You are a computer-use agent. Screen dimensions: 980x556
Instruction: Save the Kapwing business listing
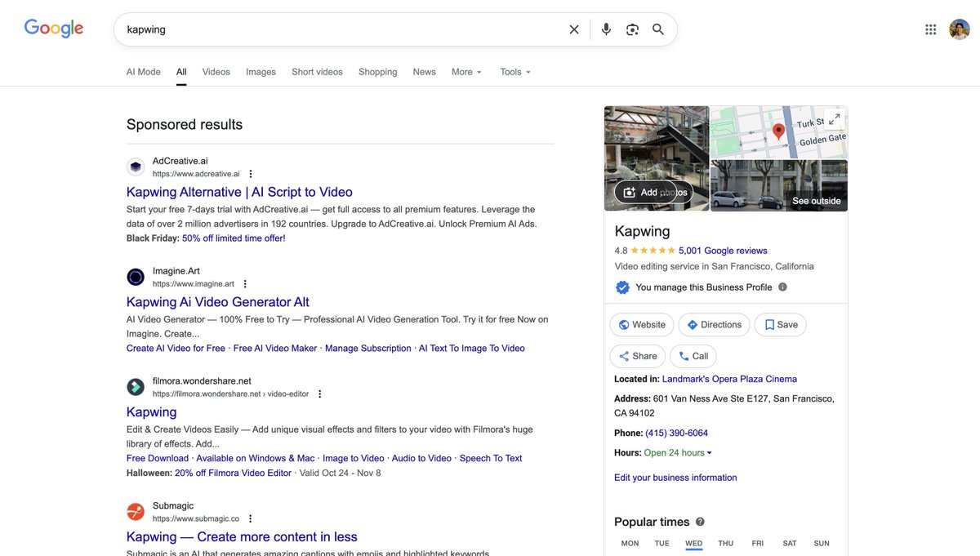click(781, 325)
